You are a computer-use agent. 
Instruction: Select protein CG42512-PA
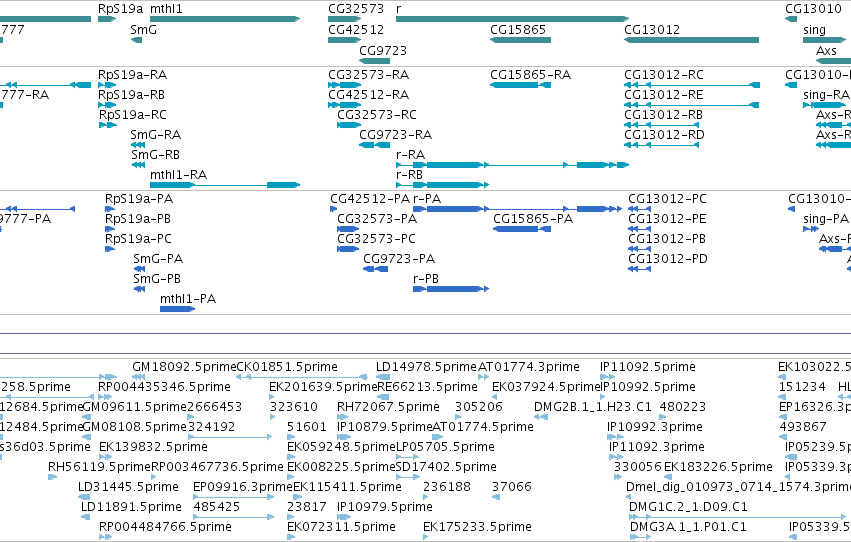(334, 209)
